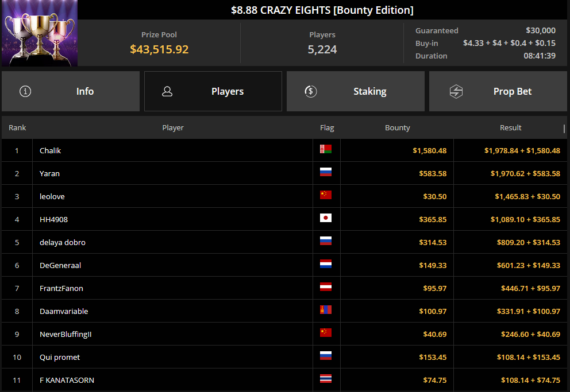
Task: Click the prize pool amount $43,515.92
Action: 159,49
